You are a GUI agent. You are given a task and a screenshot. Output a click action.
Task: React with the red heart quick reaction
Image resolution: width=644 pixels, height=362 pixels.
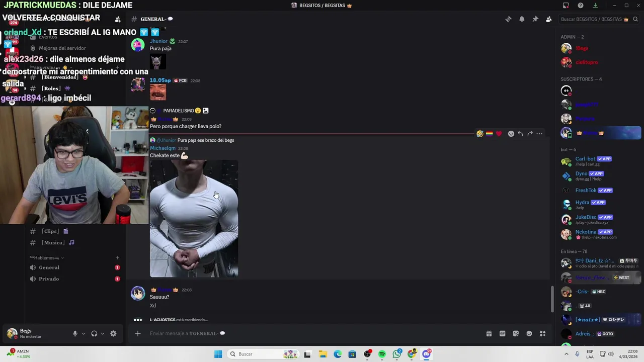coord(499,134)
